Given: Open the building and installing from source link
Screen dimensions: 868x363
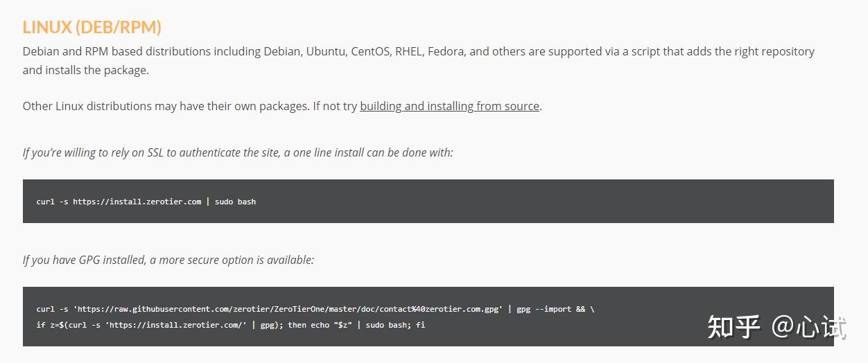Looking at the screenshot, I should pos(449,106).
